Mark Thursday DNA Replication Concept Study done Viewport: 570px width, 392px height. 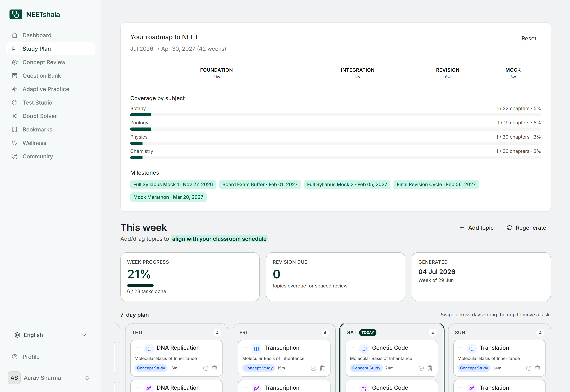click(x=206, y=368)
